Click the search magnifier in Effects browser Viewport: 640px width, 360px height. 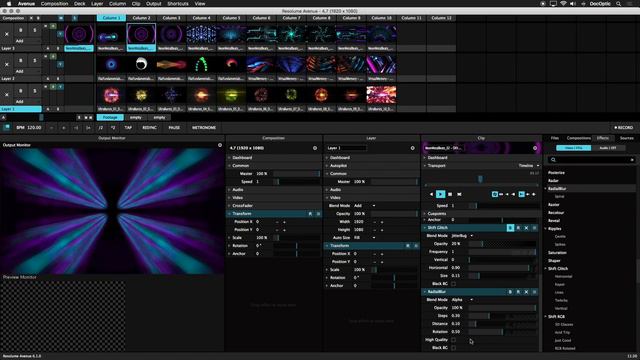point(553,160)
